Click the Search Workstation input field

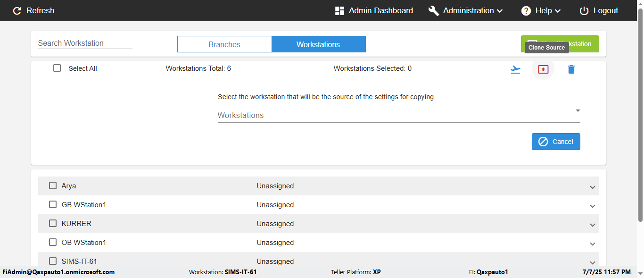pos(85,43)
